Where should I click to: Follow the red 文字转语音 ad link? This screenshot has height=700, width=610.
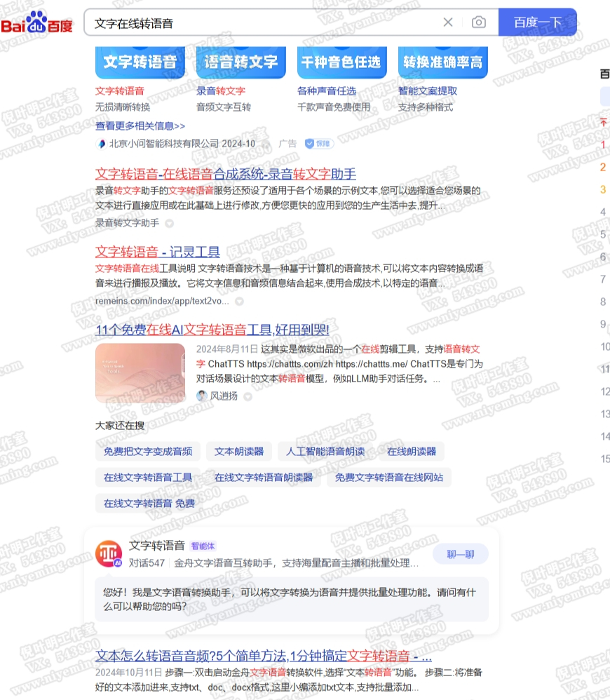pos(120,91)
